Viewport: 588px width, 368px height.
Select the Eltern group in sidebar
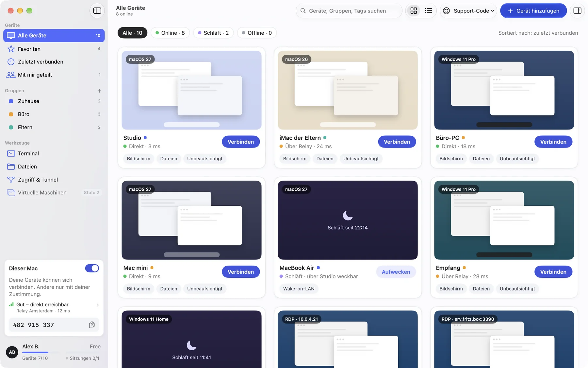54,127
